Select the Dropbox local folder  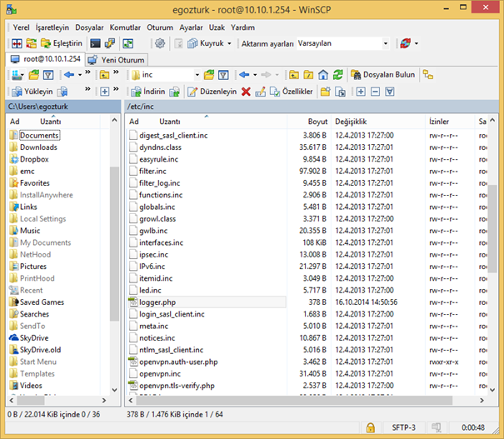coord(34,159)
